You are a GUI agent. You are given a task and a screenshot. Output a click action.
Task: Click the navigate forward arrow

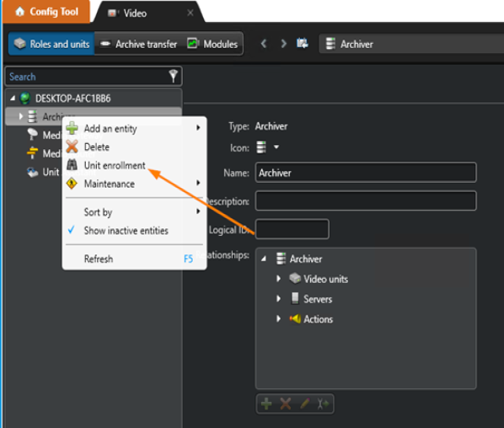tap(283, 43)
